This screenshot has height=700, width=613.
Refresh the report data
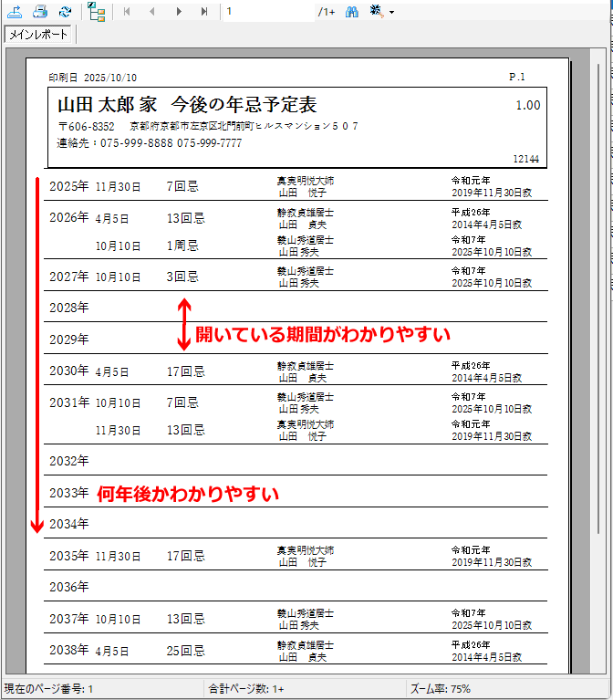pyautogui.click(x=65, y=12)
